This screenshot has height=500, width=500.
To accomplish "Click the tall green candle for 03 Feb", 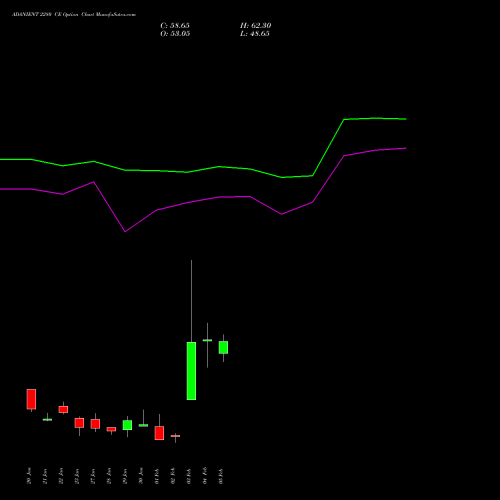I will pos(191,371).
